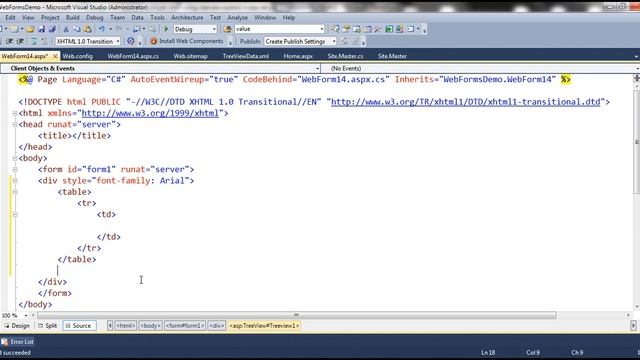The height and width of the screenshot is (360, 640).
Task: Collapse the body element outline
Action: point(15,158)
